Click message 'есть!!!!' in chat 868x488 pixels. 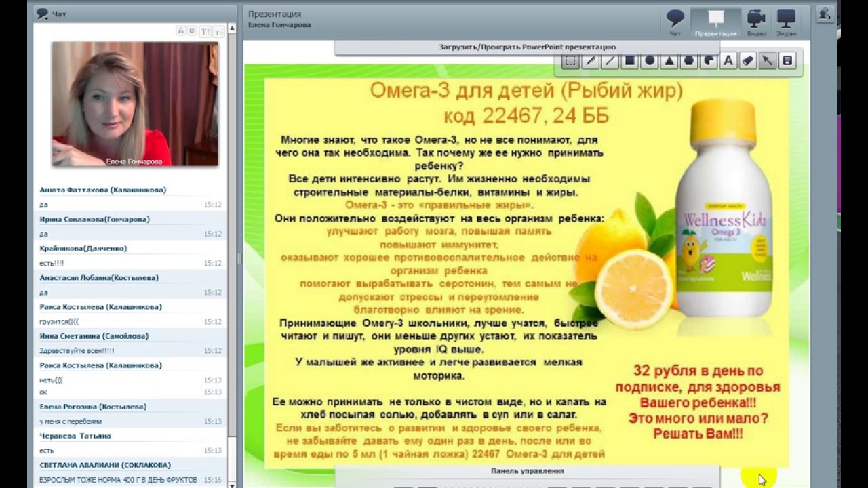[52, 264]
